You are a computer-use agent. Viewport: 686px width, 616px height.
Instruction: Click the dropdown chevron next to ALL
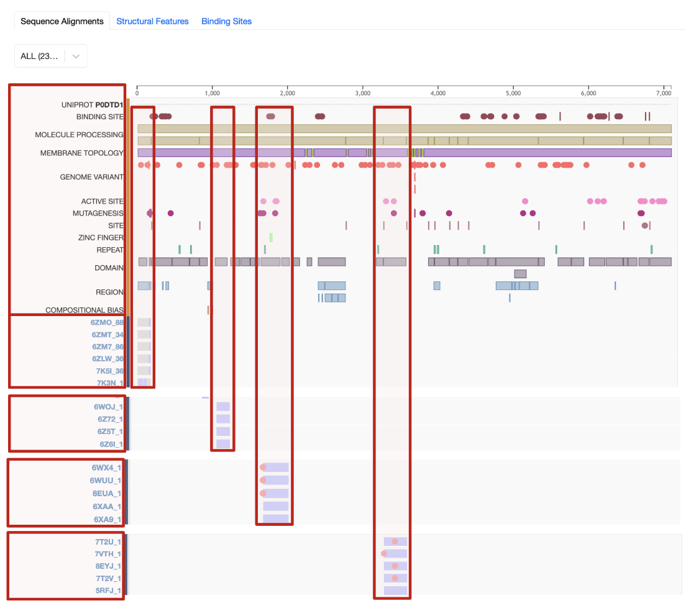pos(76,56)
